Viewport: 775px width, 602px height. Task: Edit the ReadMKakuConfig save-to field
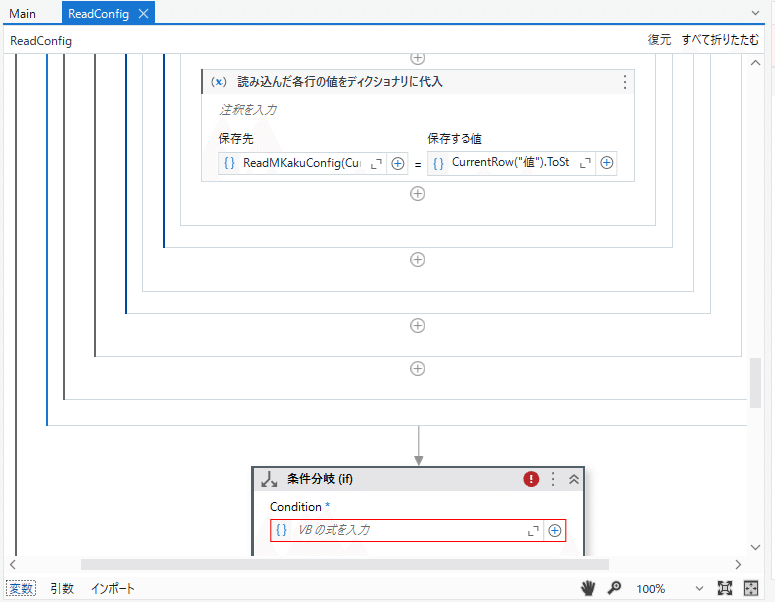(x=302, y=163)
